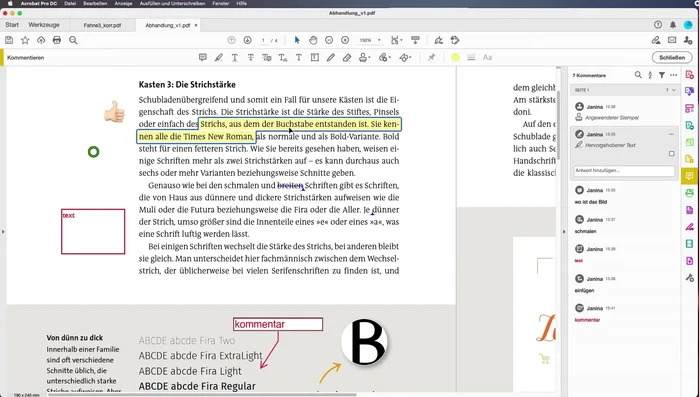Image resolution: width=699 pixels, height=397 pixels.
Task: Select the Eraser tool
Action: coord(347,57)
